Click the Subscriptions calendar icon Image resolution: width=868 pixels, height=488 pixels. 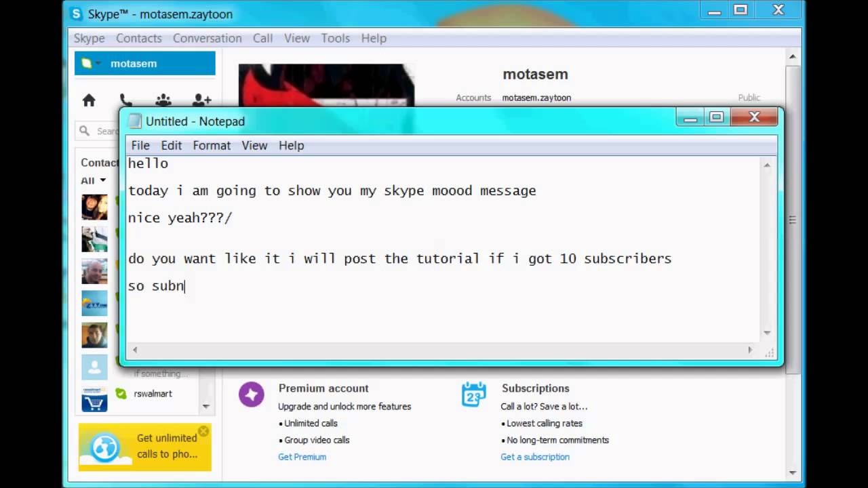(x=473, y=394)
